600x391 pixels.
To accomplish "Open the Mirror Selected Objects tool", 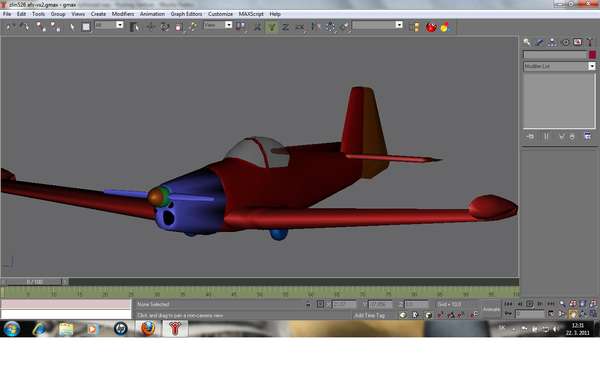I will point(316,27).
